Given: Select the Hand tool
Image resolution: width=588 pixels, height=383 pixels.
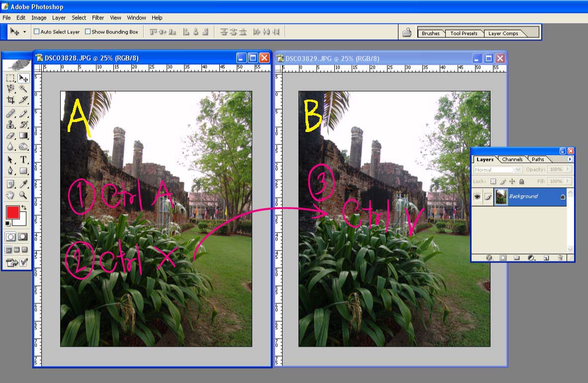Looking at the screenshot, I should click(x=10, y=195).
